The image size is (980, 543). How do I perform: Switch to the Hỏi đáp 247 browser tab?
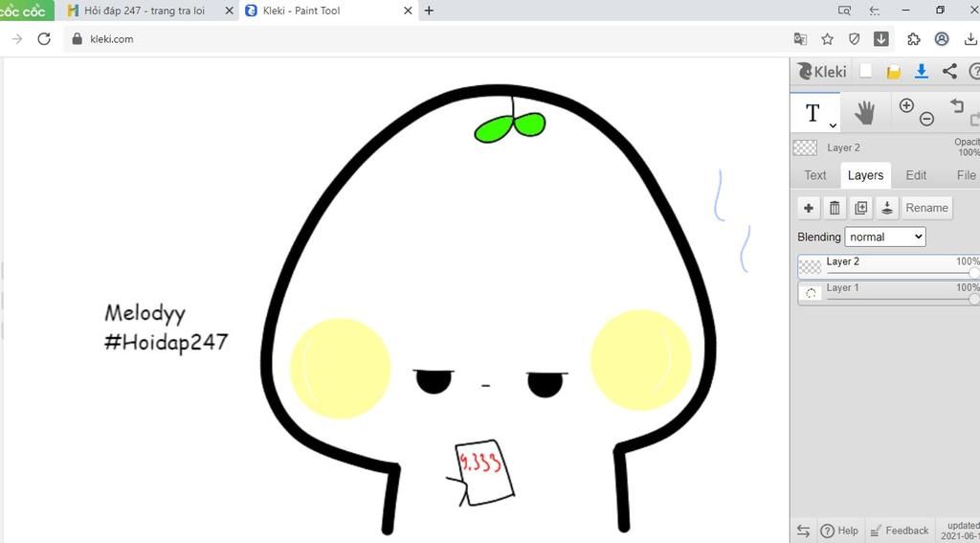[145, 11]
